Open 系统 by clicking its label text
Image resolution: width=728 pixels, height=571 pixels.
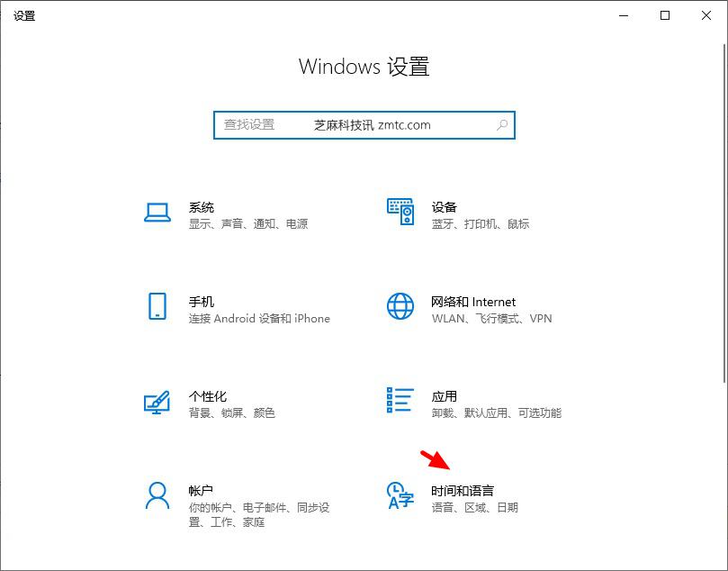tap(200, 207)
